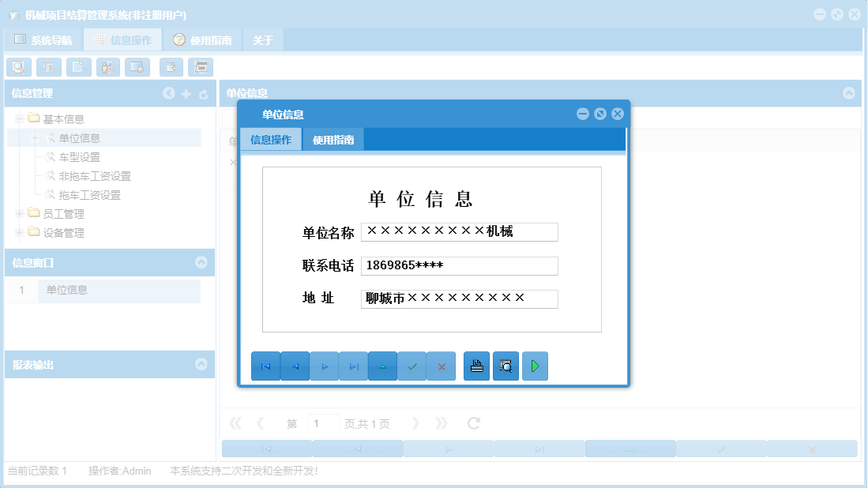Image resolution: width=868 pixels, height=488 pixels.
Task: Confirm changes with the green checkmark
Action: (x=411, y=366)
